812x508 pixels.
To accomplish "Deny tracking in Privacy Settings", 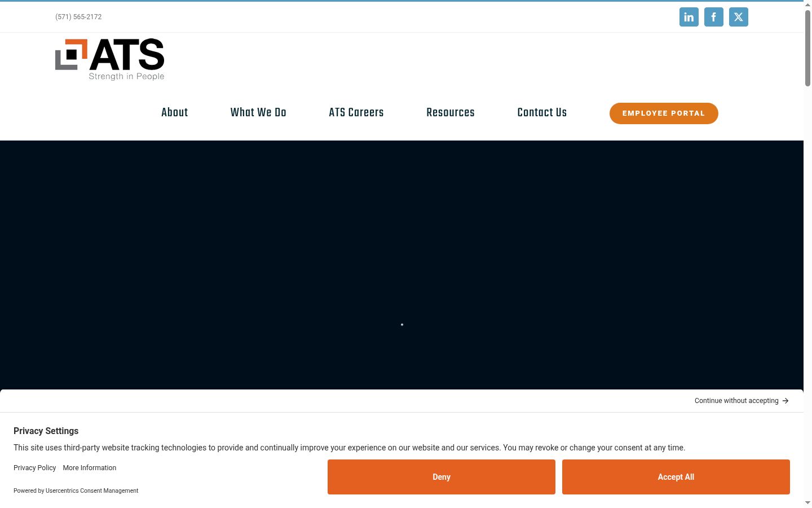I will pyautogui.click(x=442, y=477).
